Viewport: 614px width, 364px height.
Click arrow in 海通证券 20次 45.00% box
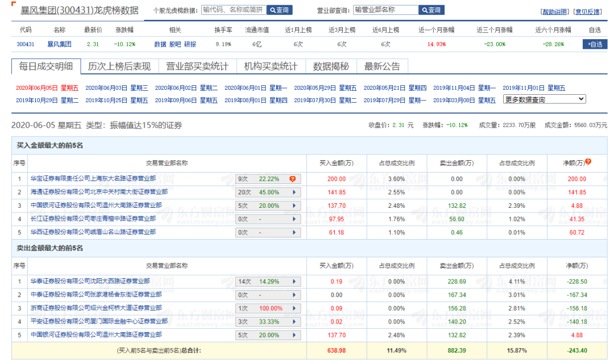pos(294,193)
